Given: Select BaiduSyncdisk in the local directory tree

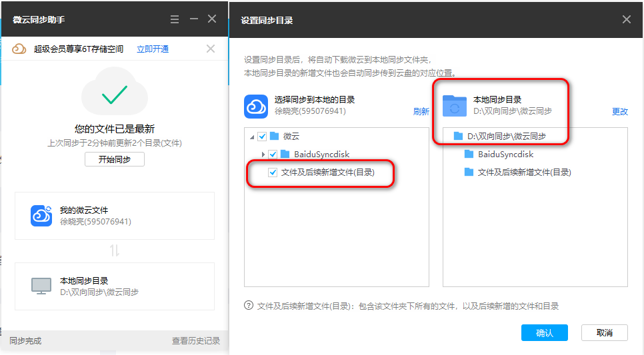Looking at the screenshot, I should click(505, 155).
